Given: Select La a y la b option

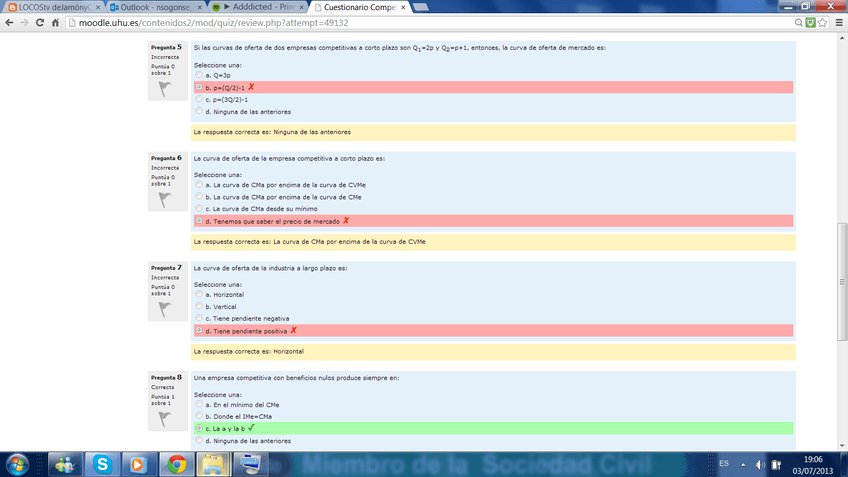Looking at the screenshot, I should [199, 428].
